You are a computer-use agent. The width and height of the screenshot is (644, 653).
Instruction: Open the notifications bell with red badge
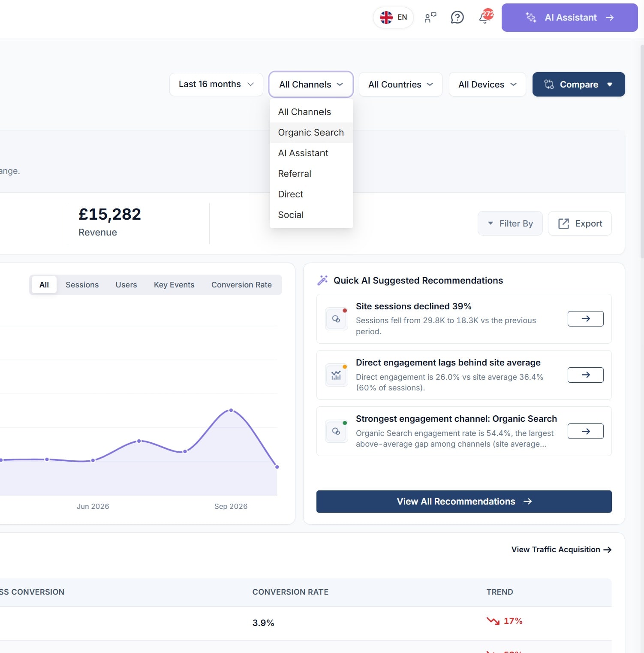(x=485, y=17)
